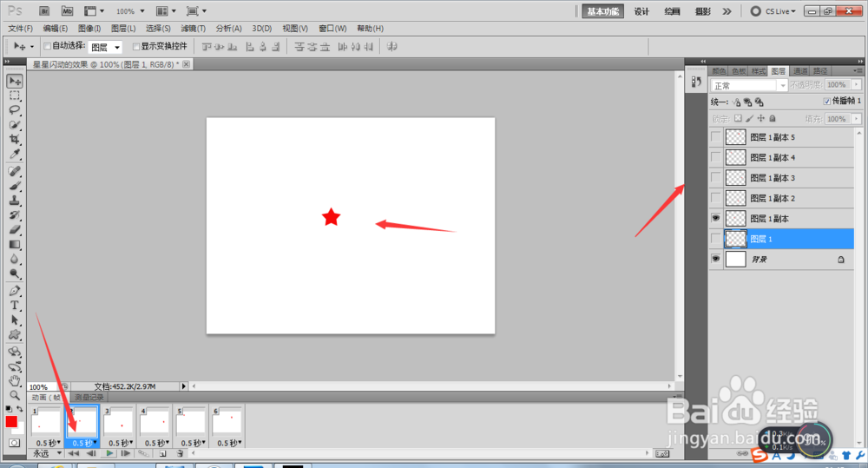Select the 图层 1 副本 layer row
868x468 pixels.
coord(782,218)
